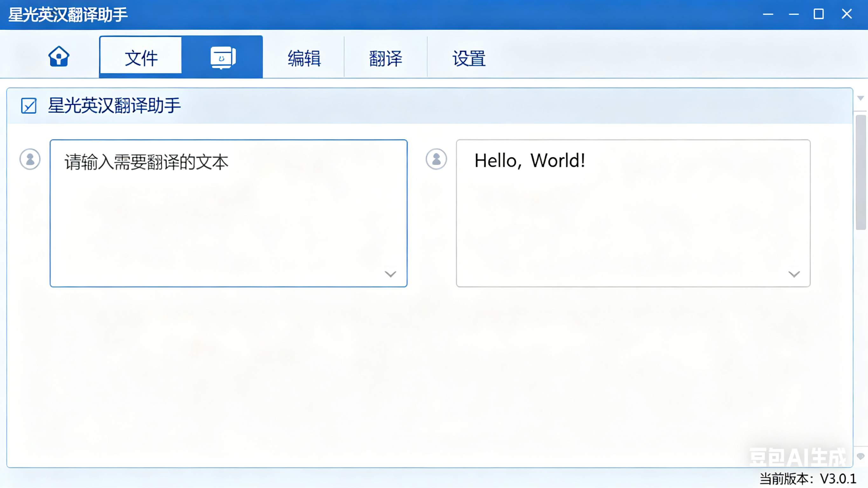Screen dimensions: 868x488
Task: Click the user avatar beside input box
Action: tap(30, 159)
